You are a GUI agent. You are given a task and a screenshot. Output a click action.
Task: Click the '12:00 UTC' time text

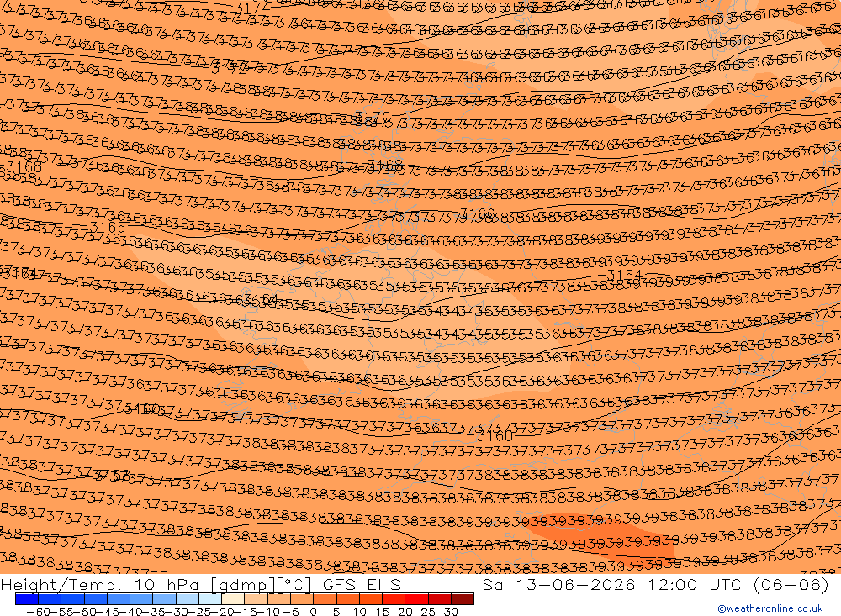point(695,584)
